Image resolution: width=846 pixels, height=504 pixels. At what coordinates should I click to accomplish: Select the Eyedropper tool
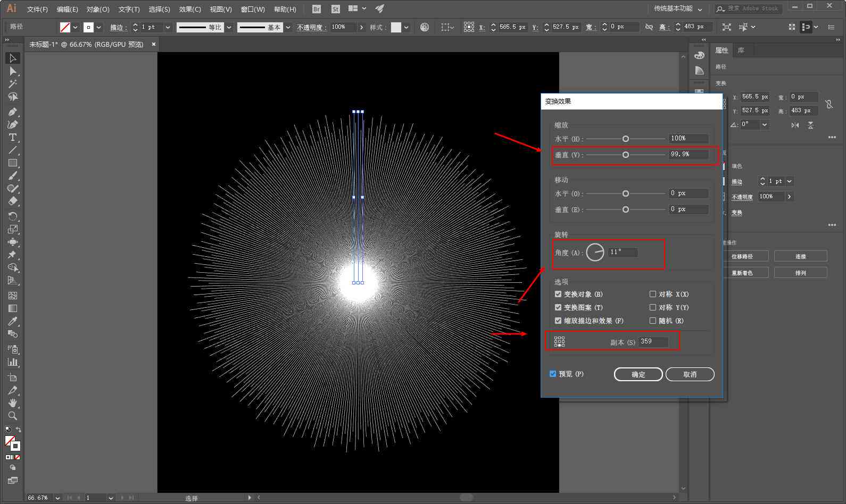13,321
